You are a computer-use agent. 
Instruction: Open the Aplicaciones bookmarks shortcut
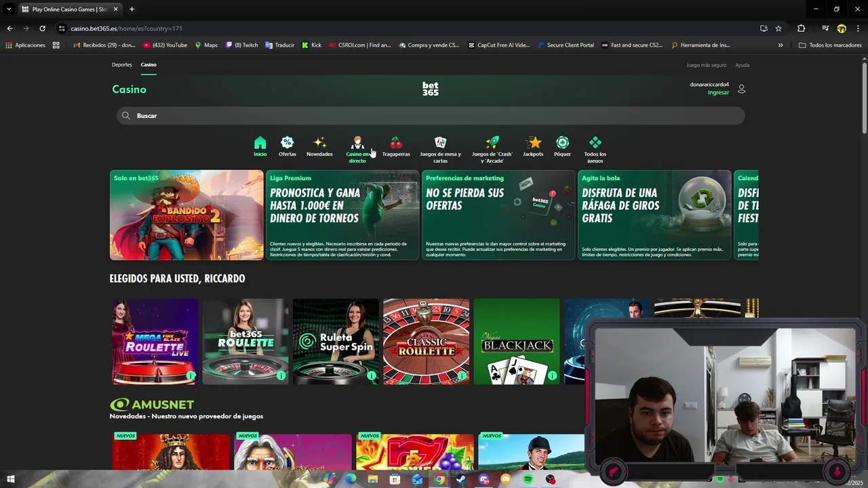[25, 45]
